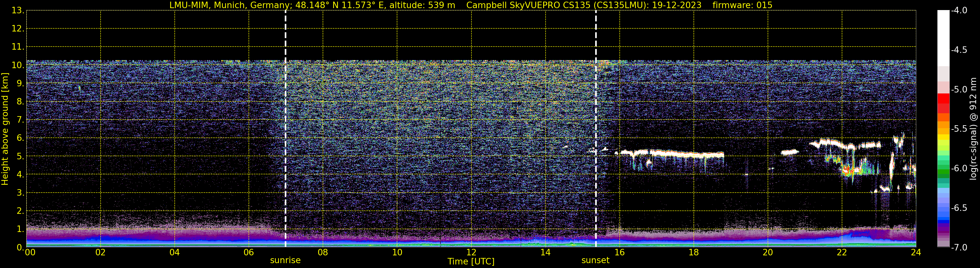980x268 pixels.
Task: Click the white top segment of the colorbar
Action: click(x=944, y=38)
